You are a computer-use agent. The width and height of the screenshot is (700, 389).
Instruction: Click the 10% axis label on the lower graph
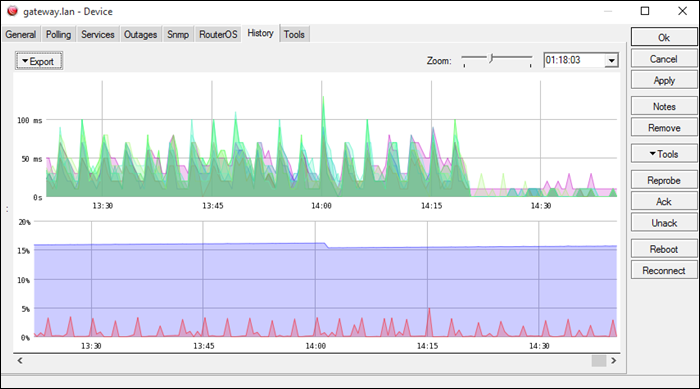[x=24, y=280]
